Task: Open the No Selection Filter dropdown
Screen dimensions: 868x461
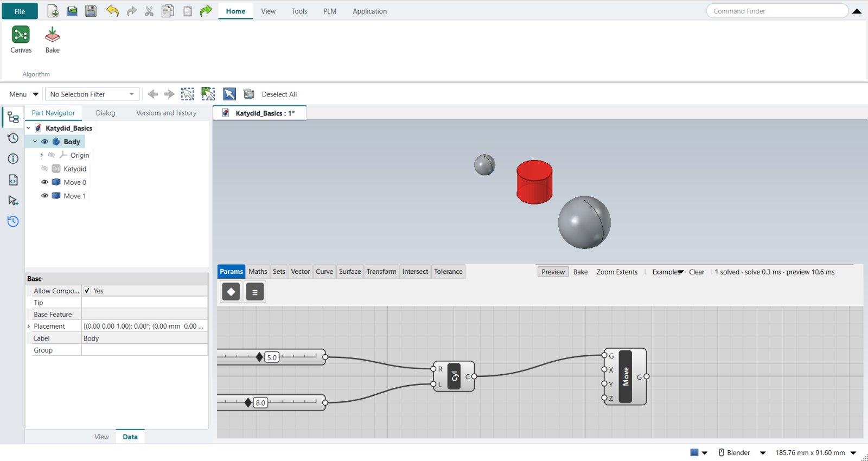Action: [x=92, y=94]
